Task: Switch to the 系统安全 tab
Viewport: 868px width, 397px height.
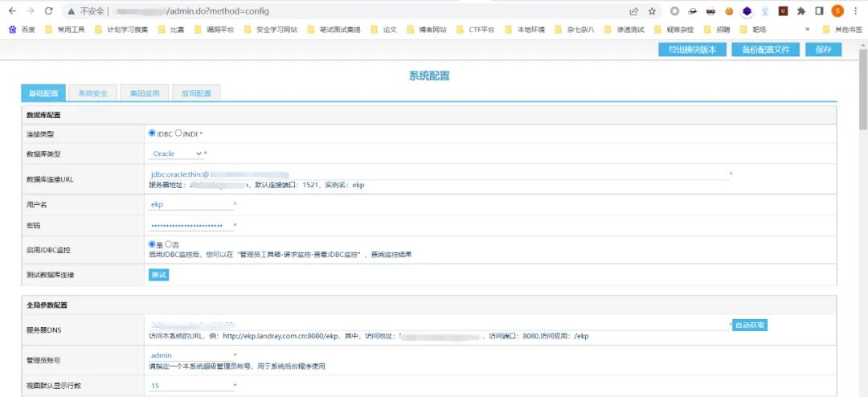Action: pos(93,93)
